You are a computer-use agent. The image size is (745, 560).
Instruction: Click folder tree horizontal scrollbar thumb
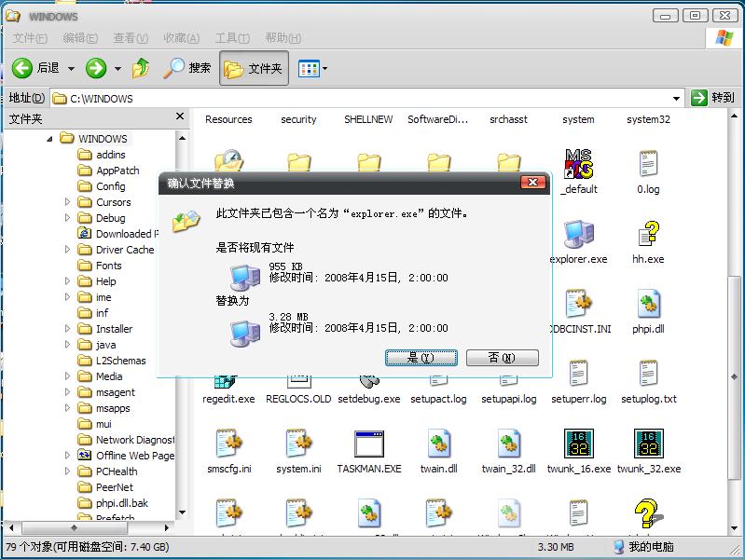[73, 527]
